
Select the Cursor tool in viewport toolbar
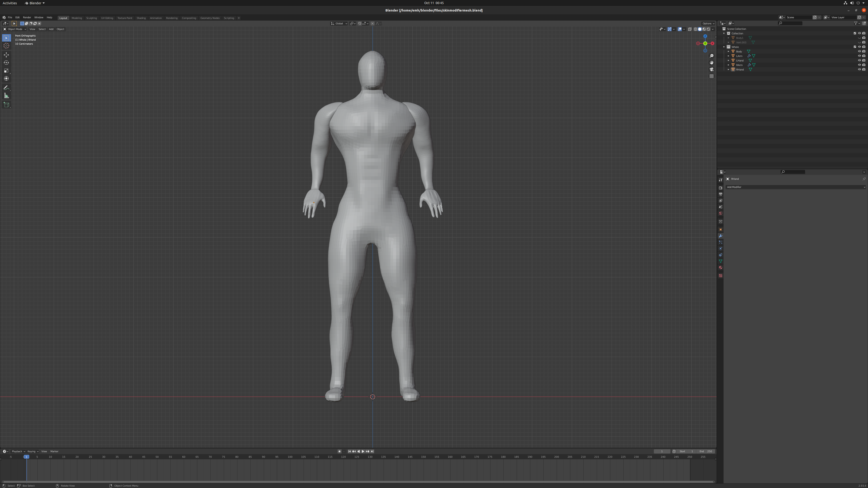(x=6, y=46)
